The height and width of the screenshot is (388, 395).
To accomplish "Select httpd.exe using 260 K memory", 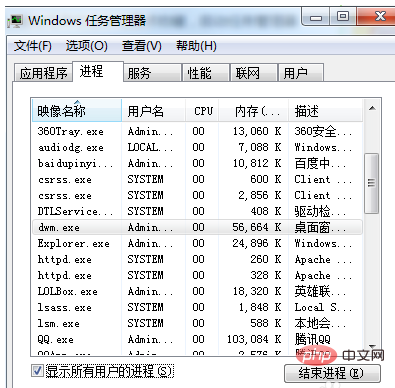I will [197, 259].
